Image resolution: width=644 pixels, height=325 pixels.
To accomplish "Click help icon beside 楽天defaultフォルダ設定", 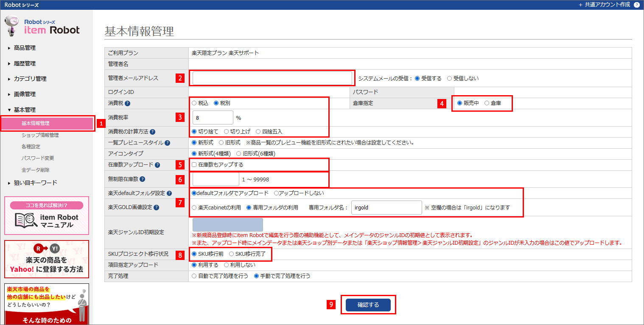I will coord(169,193).
